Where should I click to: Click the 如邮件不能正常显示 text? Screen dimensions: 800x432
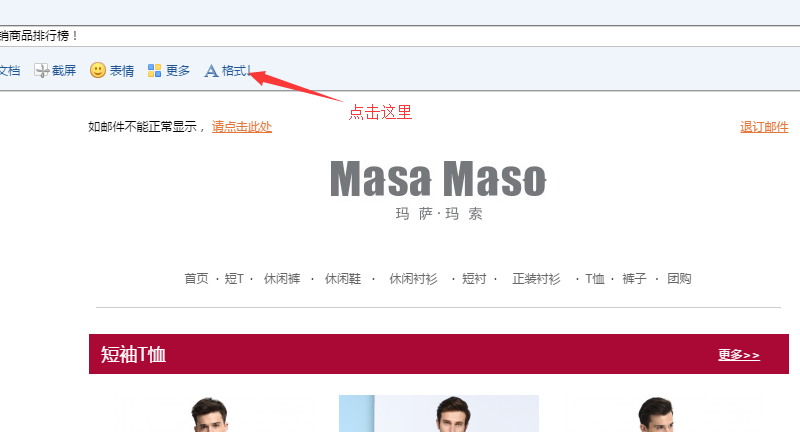[142, 126]
